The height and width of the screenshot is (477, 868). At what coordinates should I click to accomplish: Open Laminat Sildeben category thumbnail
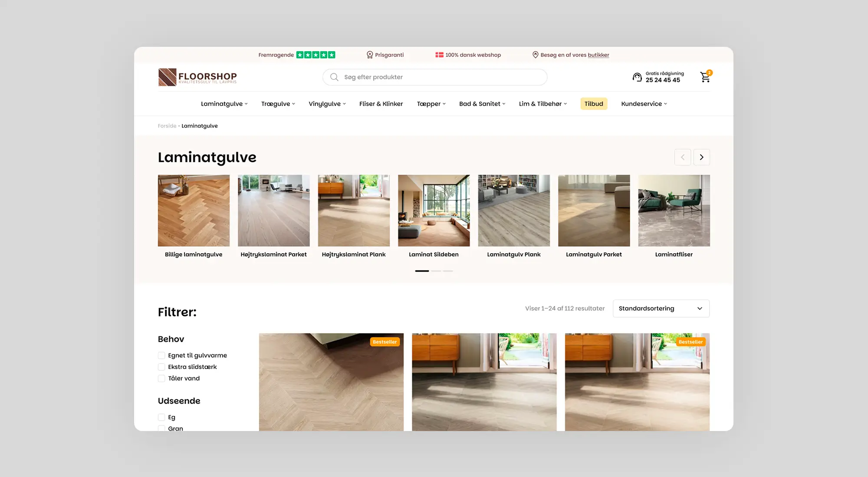tap(434, 211)
